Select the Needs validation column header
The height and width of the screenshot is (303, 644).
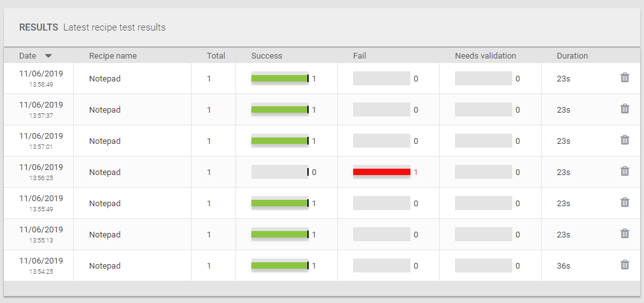coord(486,56)
